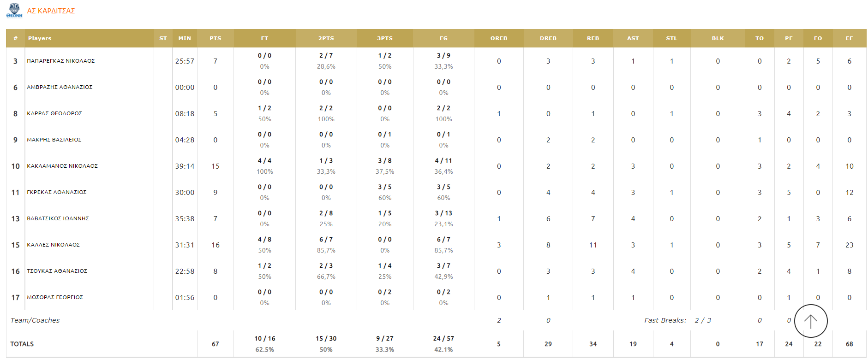
Task: Open the ΑΣ ΚΑΡΔΙΤΣΑΣ team link
Action: (51, 11)
